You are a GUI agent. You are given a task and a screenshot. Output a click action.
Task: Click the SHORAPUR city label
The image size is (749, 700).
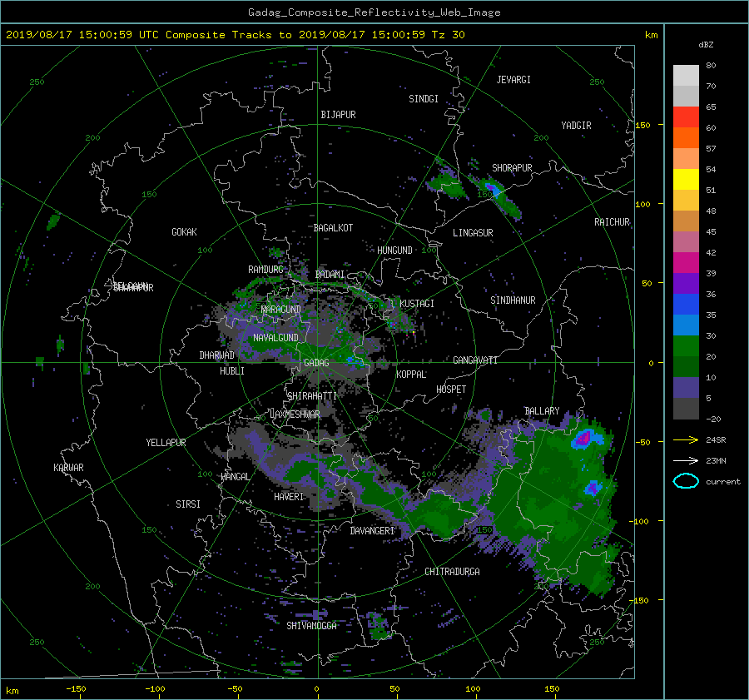tap(512, 167)
